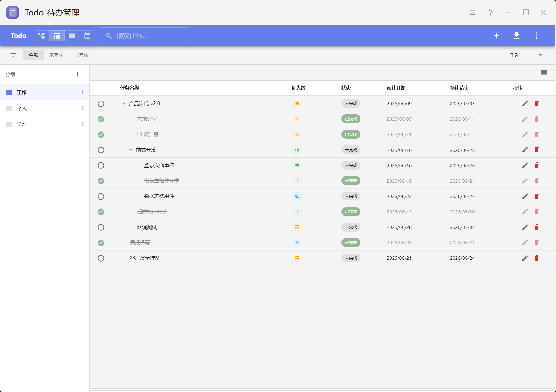Screen dimensions: 556x392
Task: Uncheck the completed 仪表盘组件开发 task
Action: click(x=101, y=181)
